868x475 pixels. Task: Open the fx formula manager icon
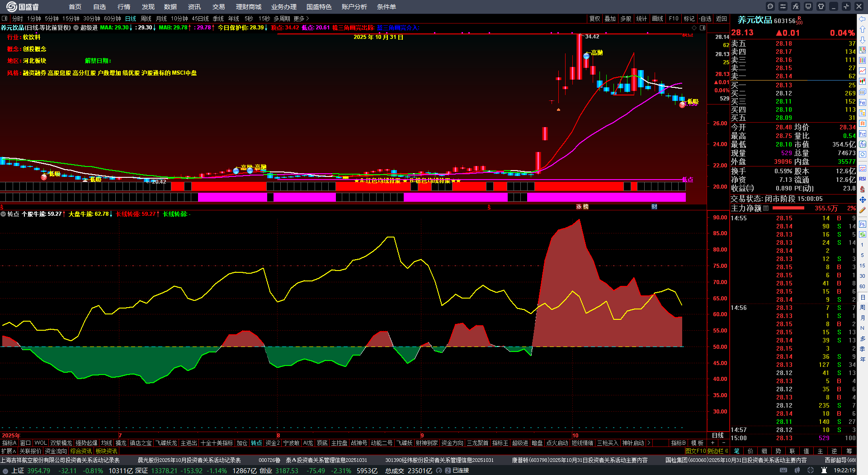796,6
